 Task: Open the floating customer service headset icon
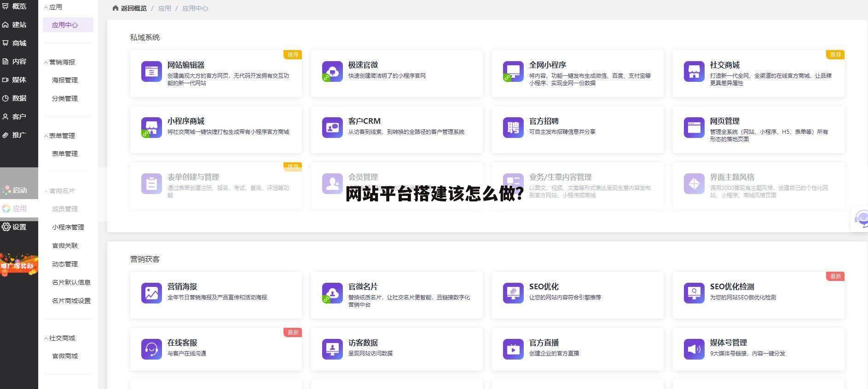(x=861, y=218)
